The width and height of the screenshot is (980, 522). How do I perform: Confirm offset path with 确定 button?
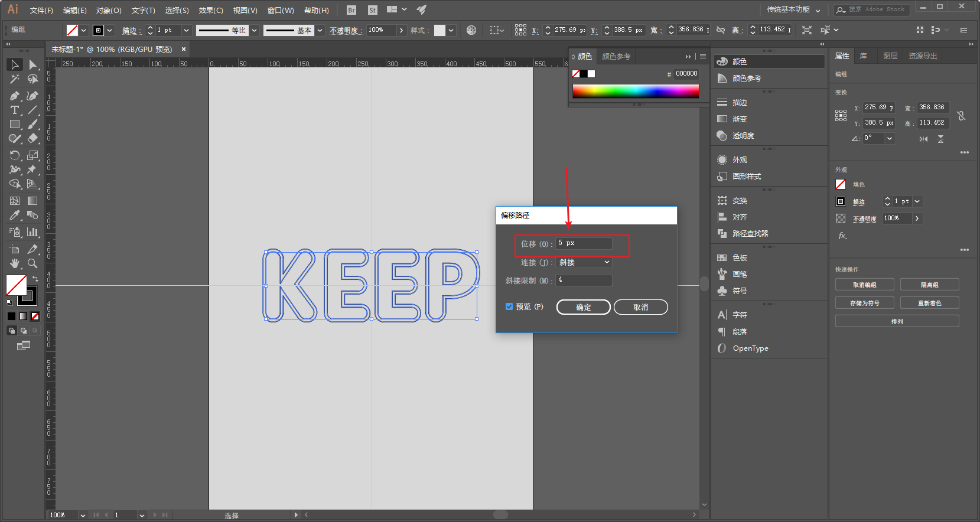point(584,307)
